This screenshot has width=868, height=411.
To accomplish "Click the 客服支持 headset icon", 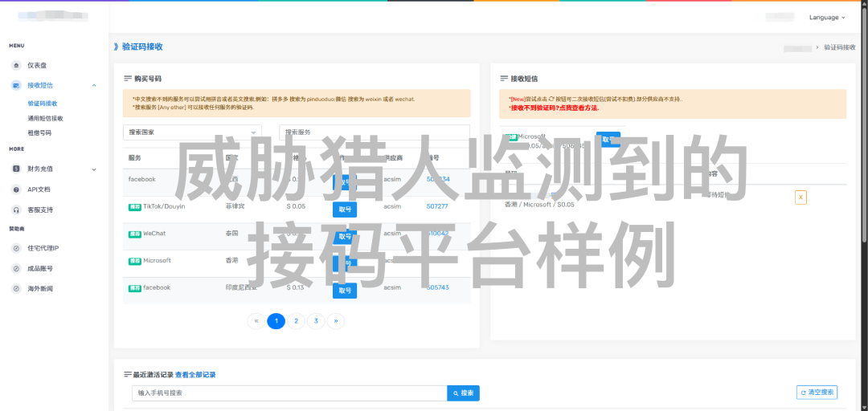I will pos(16,210).
